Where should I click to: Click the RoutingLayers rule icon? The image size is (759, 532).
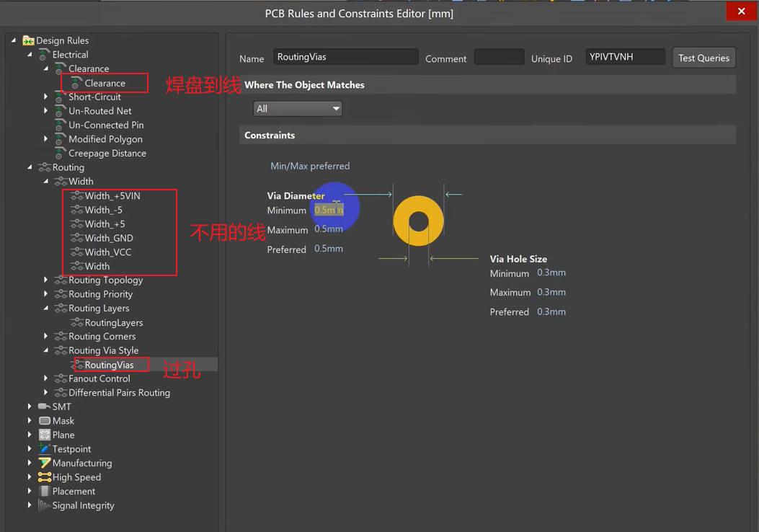77,322
